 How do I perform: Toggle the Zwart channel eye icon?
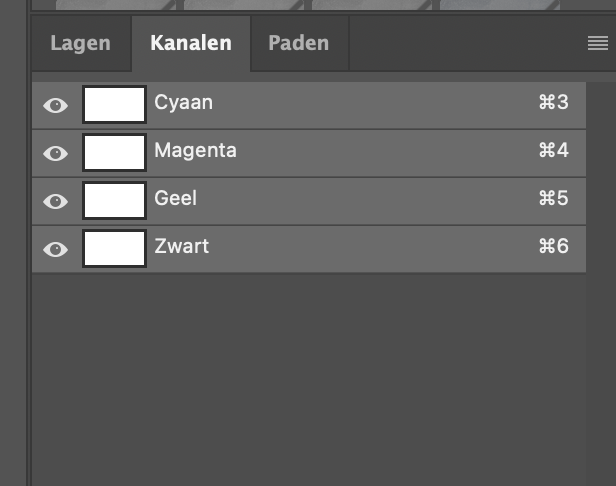56,249
